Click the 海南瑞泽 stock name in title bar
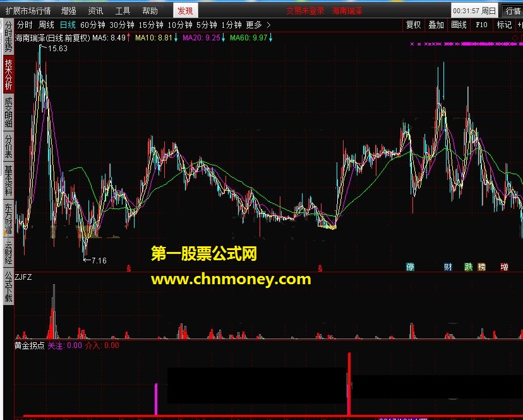The width and height of the screenshot is (523, 420). [x=347, y=11]
